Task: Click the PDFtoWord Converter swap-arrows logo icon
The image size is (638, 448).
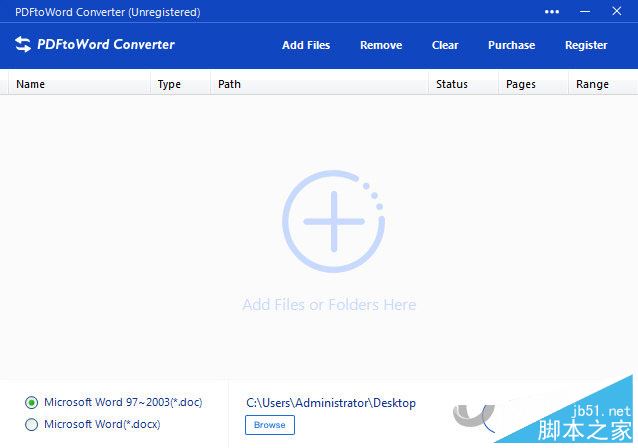Action: pyautogui.click(x=23, y=44)
